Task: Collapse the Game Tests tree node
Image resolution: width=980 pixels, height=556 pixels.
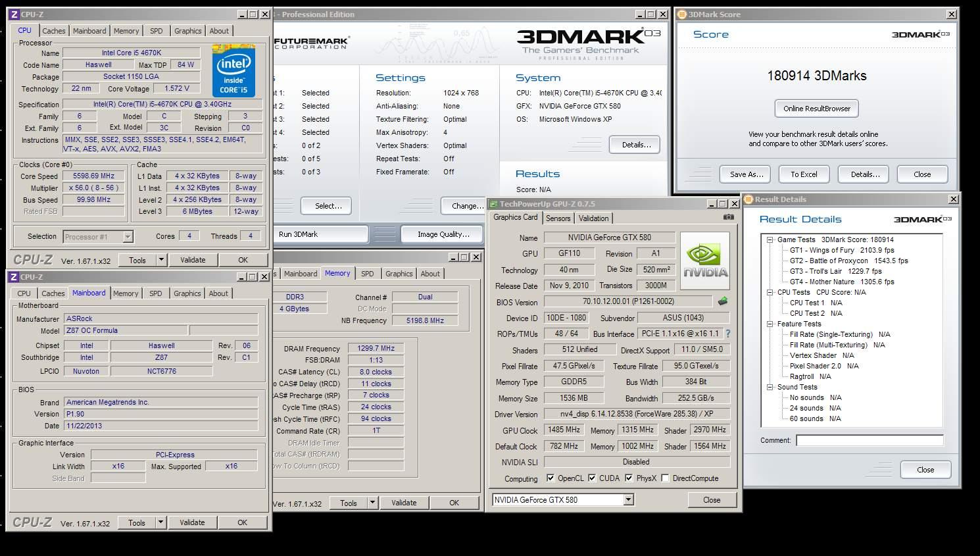Action: point(770,240)
